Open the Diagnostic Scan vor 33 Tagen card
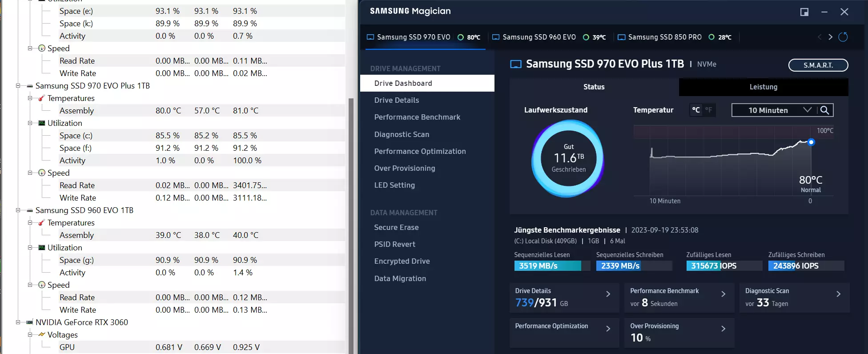Image resolution: width=868 pixels, height=354 pixels. coord(794,298)
